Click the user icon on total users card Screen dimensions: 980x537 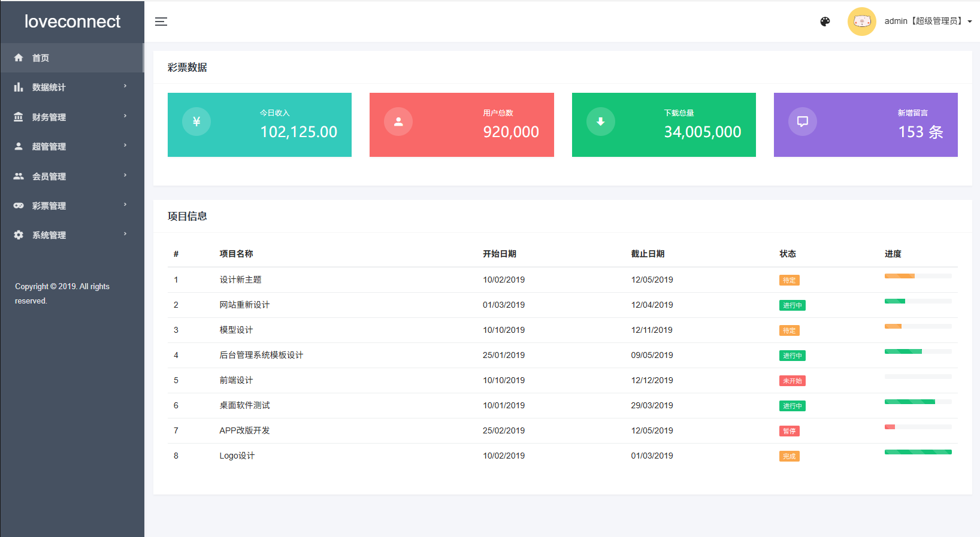[398, 122]
